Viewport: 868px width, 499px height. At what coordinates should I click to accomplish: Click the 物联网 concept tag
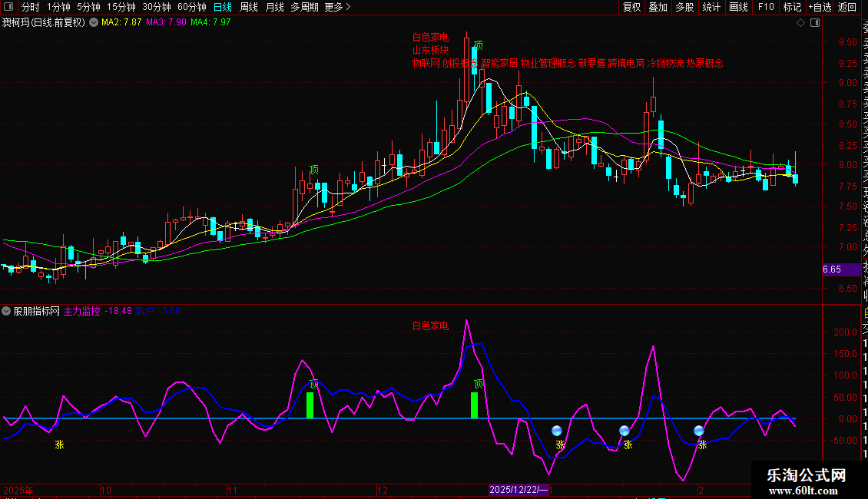[x=426, y=63]
